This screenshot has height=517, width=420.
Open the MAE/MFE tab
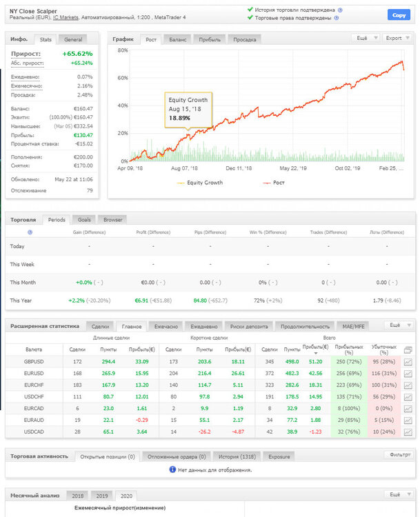pos(353,327)
